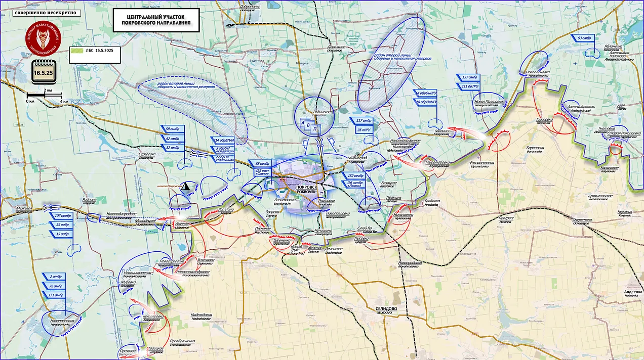This screenshot has height=360, width=644.
Task: Click the box marked П near Родинское
Action: 315,129
